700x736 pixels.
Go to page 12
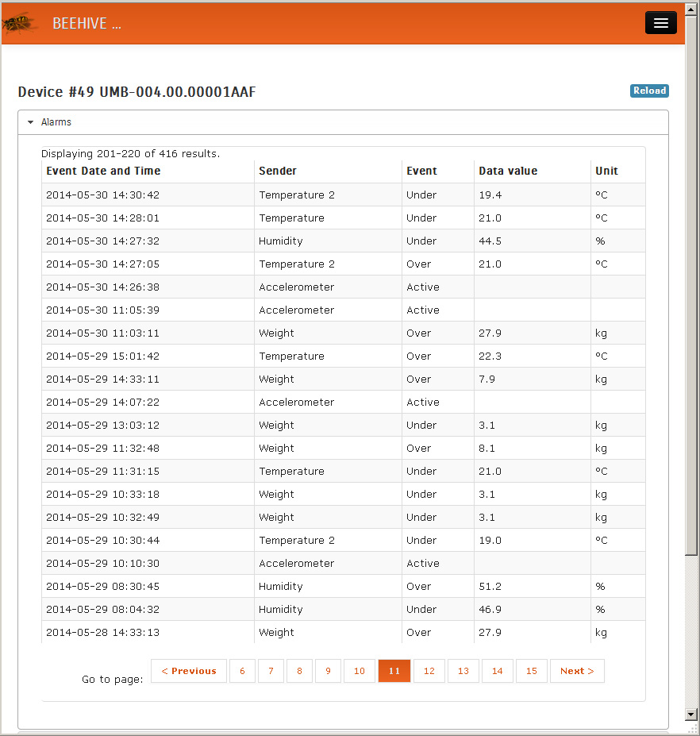[x=429, y=671]
